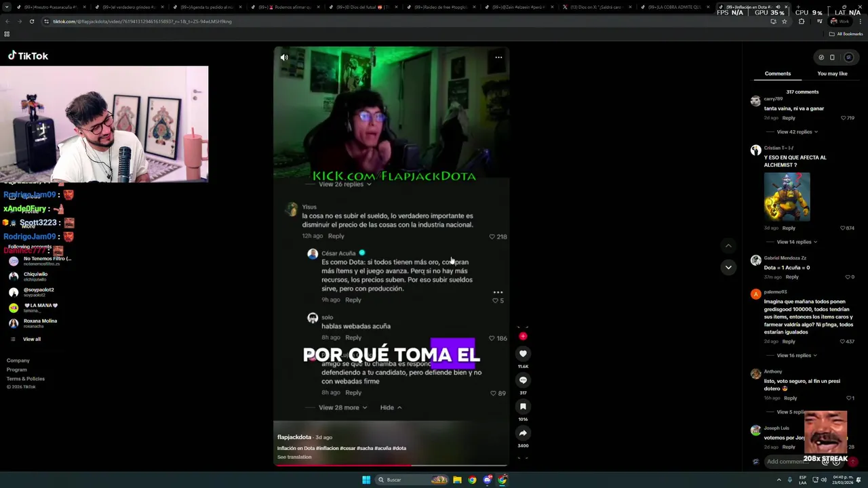Show hidden system tray icons
This screenshot has width=868, height=488.
pos(778,480)
